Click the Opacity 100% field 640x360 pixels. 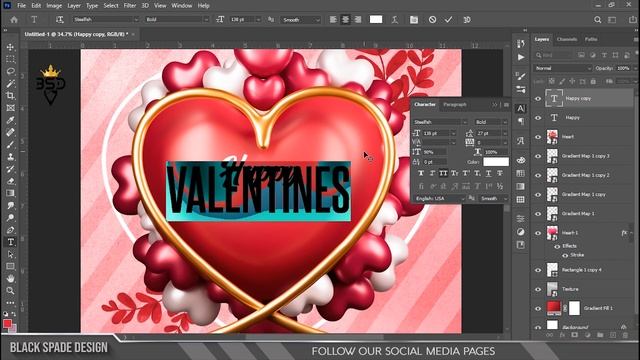point(623,68)
